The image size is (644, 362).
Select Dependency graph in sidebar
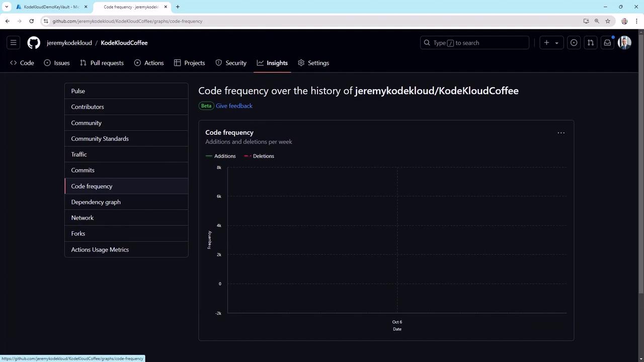coord(126,202)
